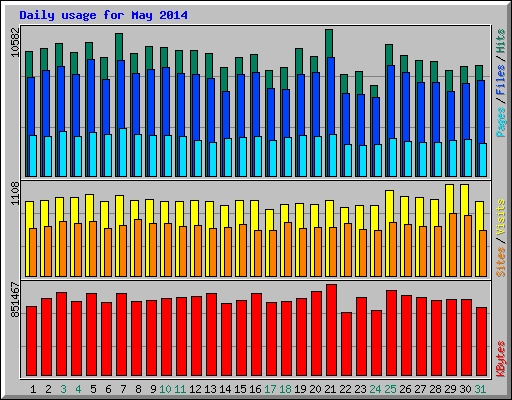
Task: Click day label 10 on the x-axis
Action: [x=165, y=389]
